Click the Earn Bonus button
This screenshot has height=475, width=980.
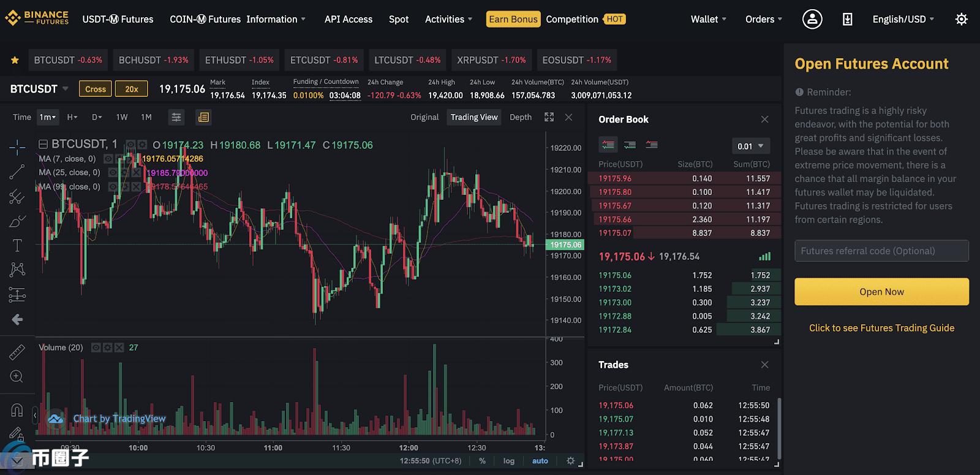pyautogui.click(x=513, y=19)
